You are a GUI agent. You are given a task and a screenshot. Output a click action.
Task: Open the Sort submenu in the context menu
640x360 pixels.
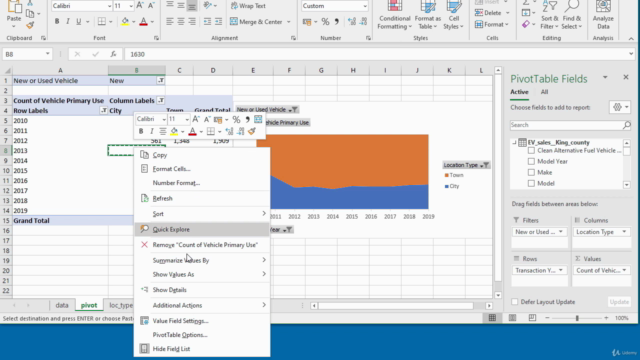point(202,214)
